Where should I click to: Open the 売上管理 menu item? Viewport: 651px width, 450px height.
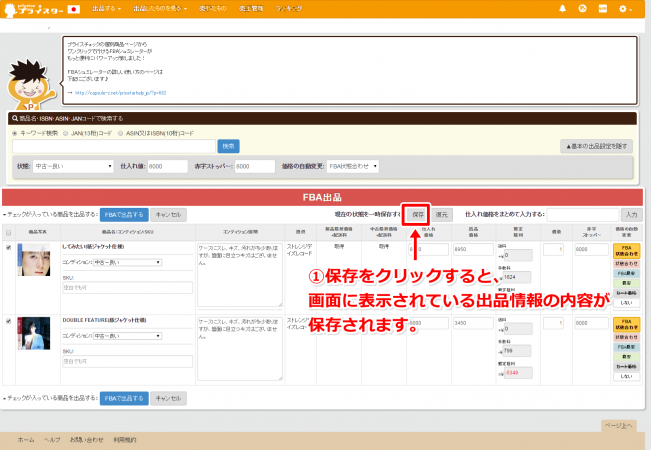[x=251, y=9]
